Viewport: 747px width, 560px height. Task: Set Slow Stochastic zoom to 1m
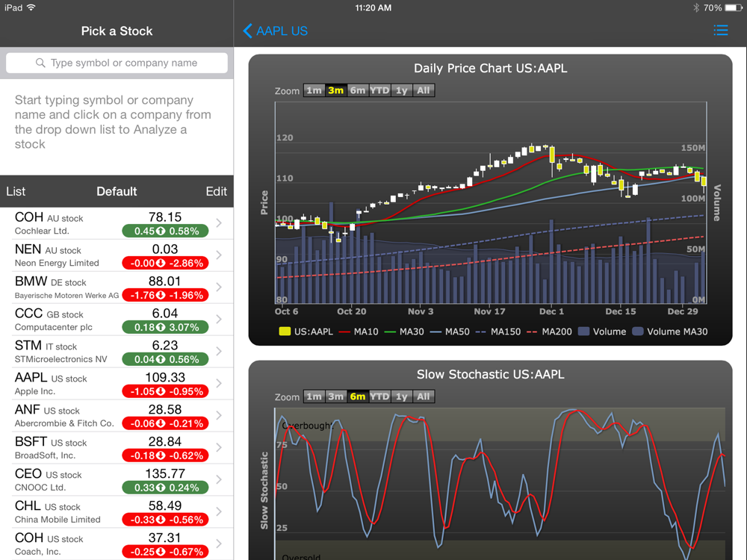(x=314, y=396)
